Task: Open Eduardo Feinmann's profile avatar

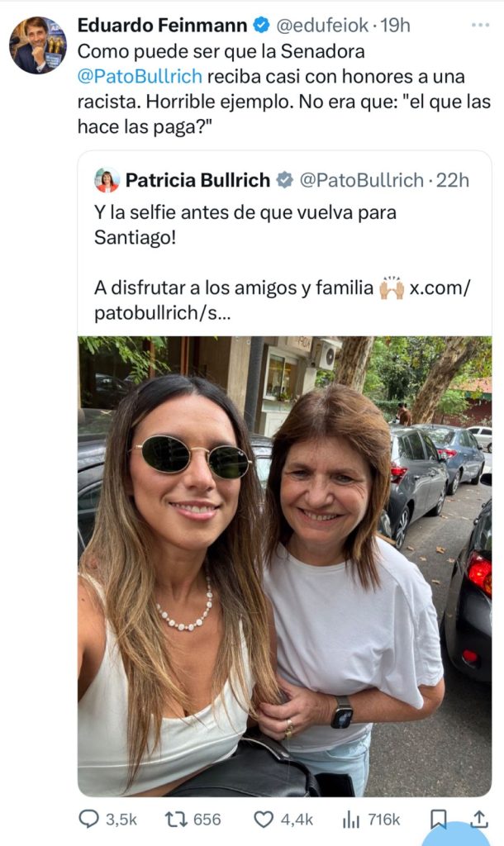Action: (38, 45)
